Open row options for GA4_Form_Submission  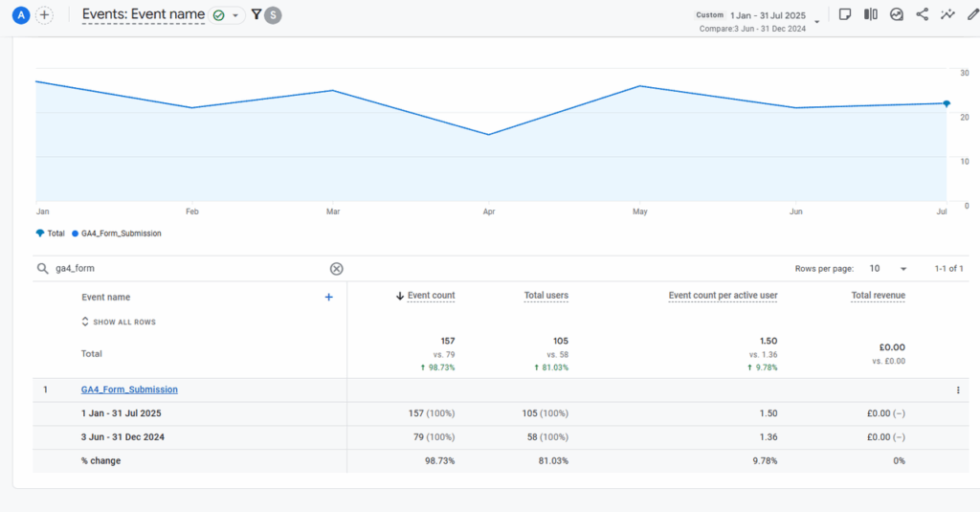click(x=958, y=390)
